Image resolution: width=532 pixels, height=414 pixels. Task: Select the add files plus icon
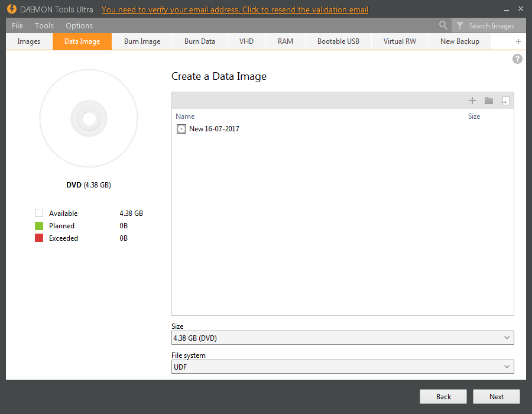[x=472, y=101]
